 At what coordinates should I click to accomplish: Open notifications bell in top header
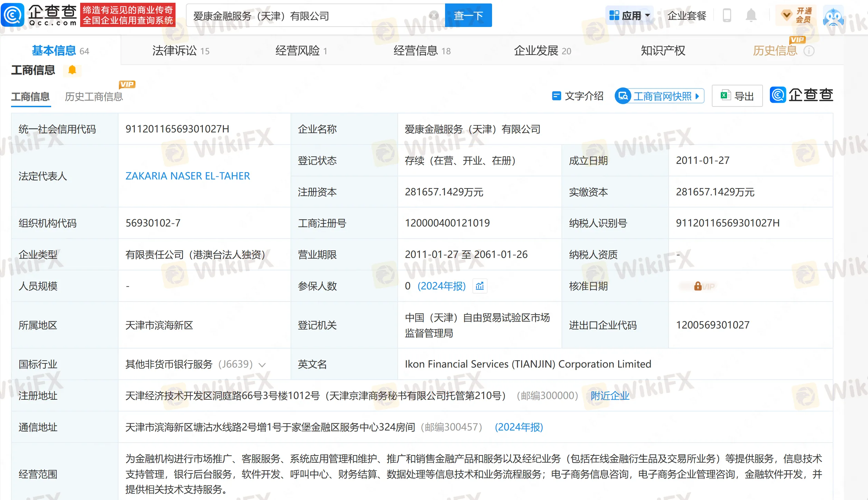click(x=751, y=16)
